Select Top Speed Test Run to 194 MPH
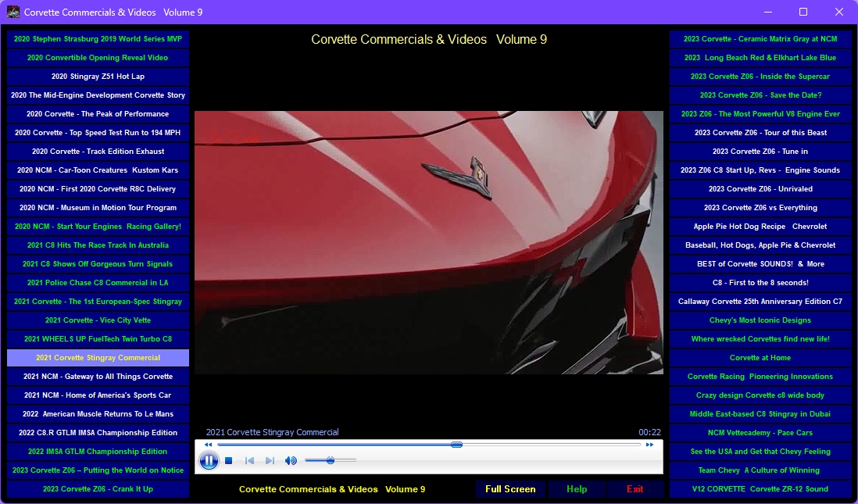858x504 pixels. [x=98, y=132]
